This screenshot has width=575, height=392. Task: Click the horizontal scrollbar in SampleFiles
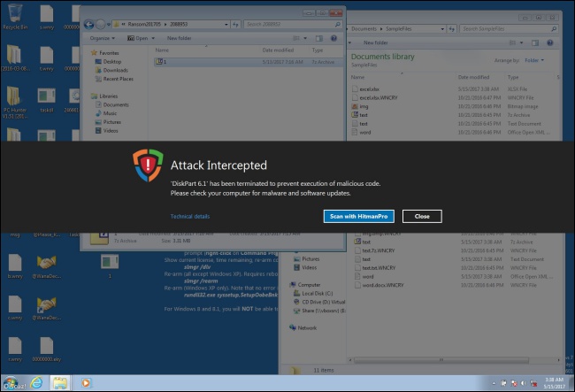pos(441,360)
